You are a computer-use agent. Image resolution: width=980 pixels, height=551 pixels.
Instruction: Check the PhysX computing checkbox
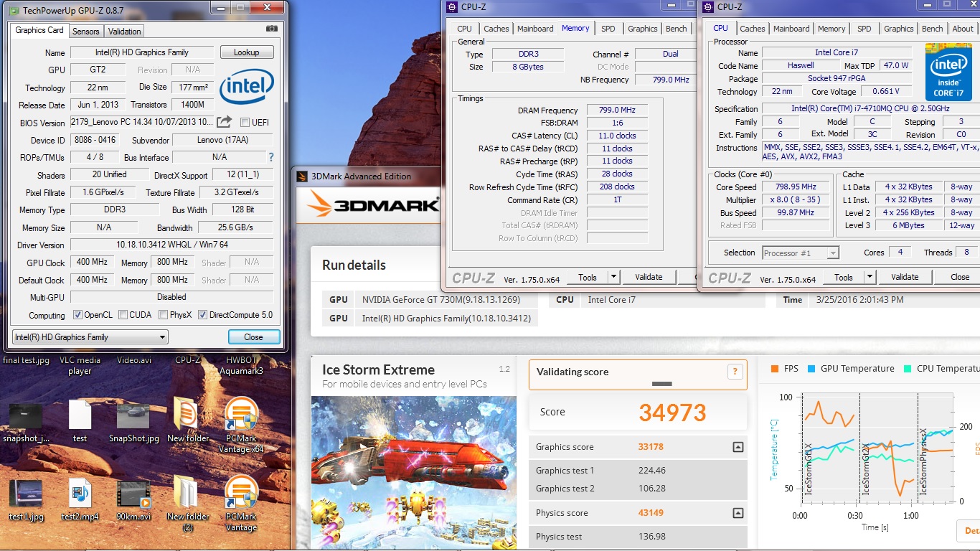[164, 315]
